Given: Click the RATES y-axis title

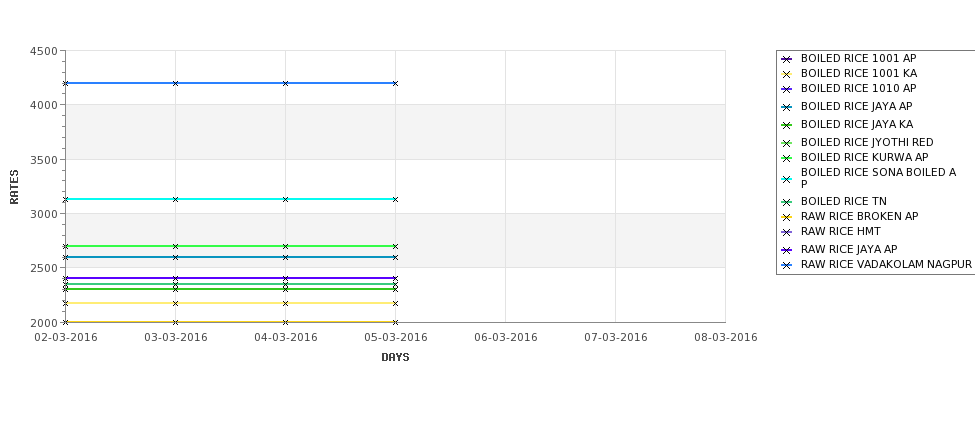Looking at the screenshot, I should click(14, 187).
